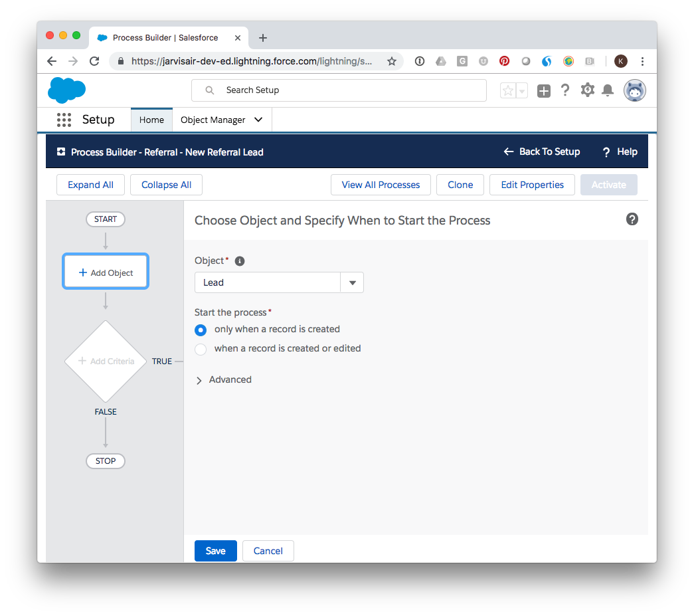
Task: Click the Object field info icon
Action: click(x=240, y=261)
